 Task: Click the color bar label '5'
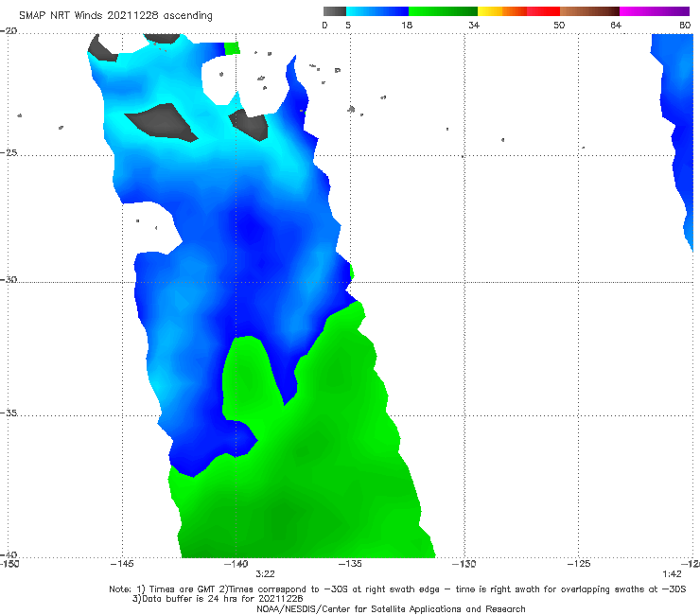pos(348,25)
